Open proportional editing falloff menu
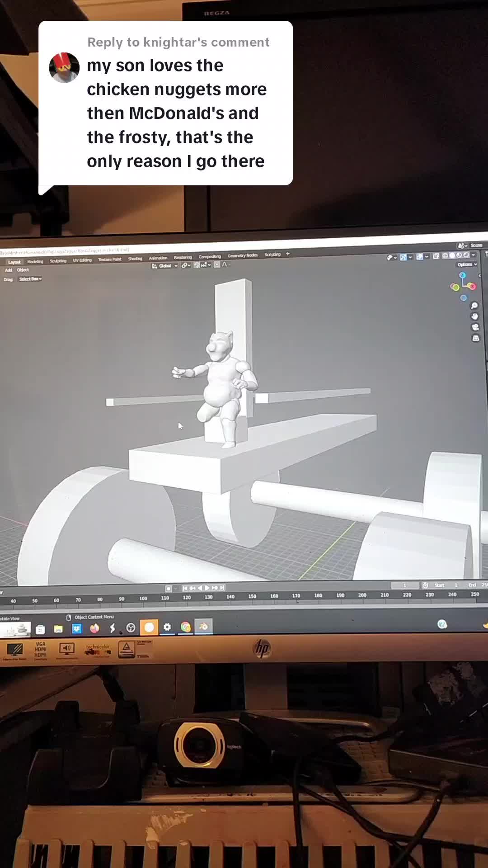This screenshot has width=488, height=868. coord(226,264)
